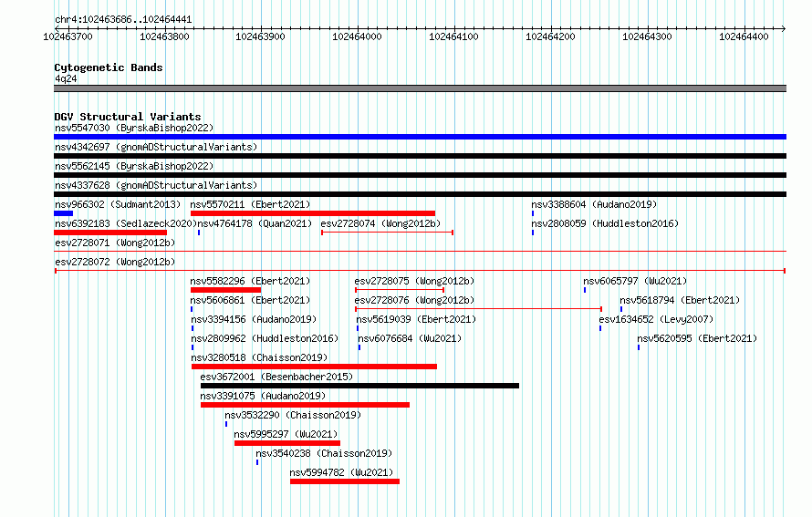Open nsv4764178 (Quan2021) label
The width and height of the screenshot is (812, 517).
pos(255,223)
